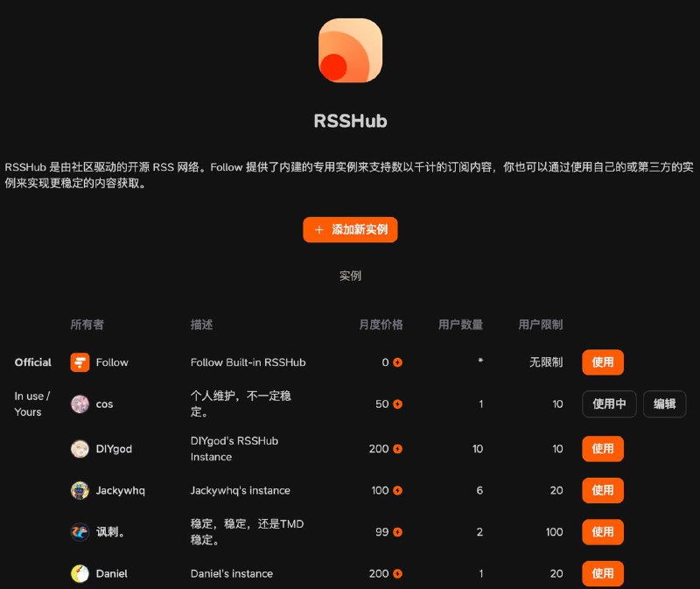The width and height of the screenshot is (700, 589).
Task: Click the 添加新实例 button
Action: point(350,229)
